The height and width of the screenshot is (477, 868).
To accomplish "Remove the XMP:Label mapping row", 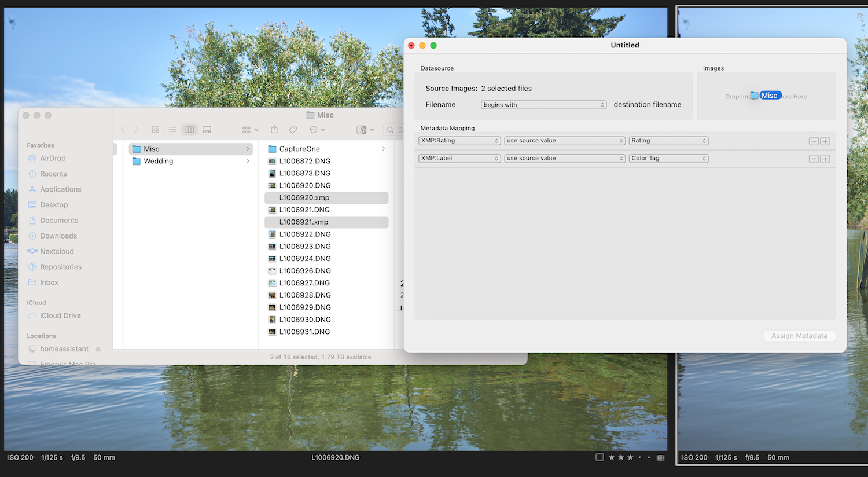I will click(814, 159).
